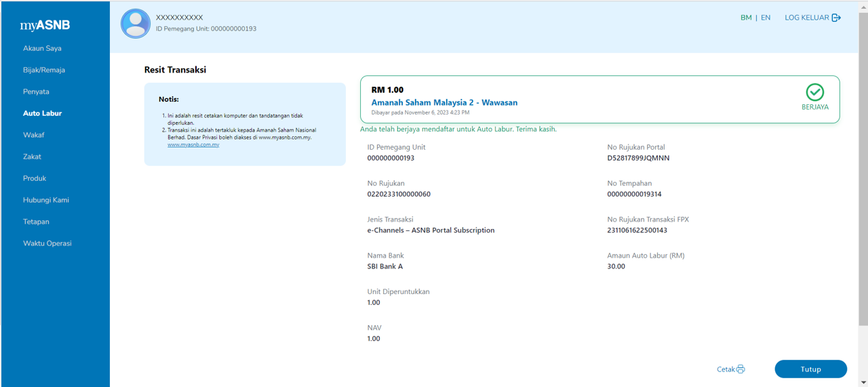Go to Penyata section
Screen dimensions: 868x387
[x=36, y=91]
